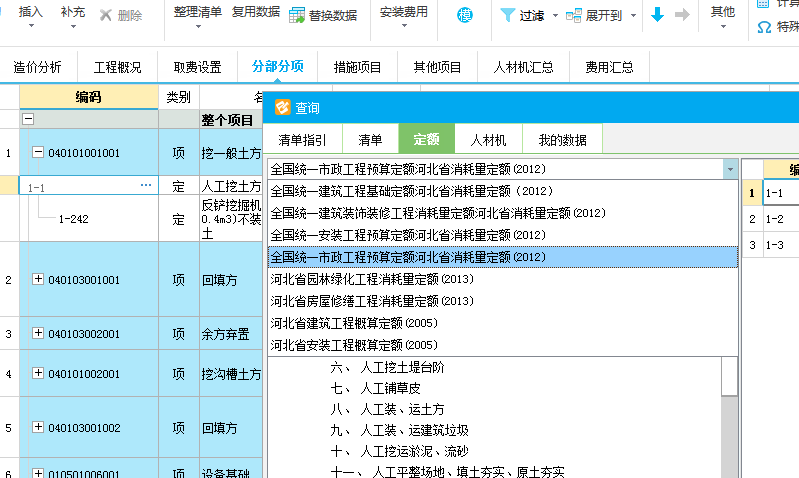The height and width of the screenshot is (478, 799).
Task: Choose 河北省建筑工程概算定额 (2005)
Action: point(503,323)
